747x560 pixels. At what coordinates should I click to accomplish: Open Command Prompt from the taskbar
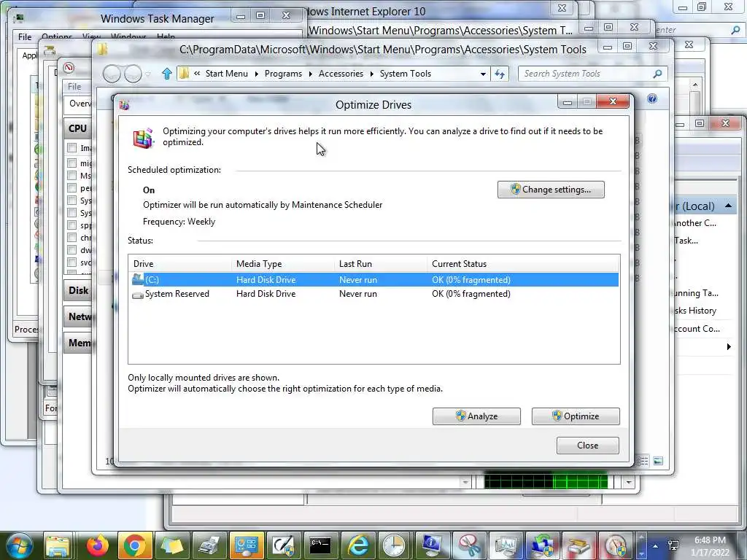point(320,545)
